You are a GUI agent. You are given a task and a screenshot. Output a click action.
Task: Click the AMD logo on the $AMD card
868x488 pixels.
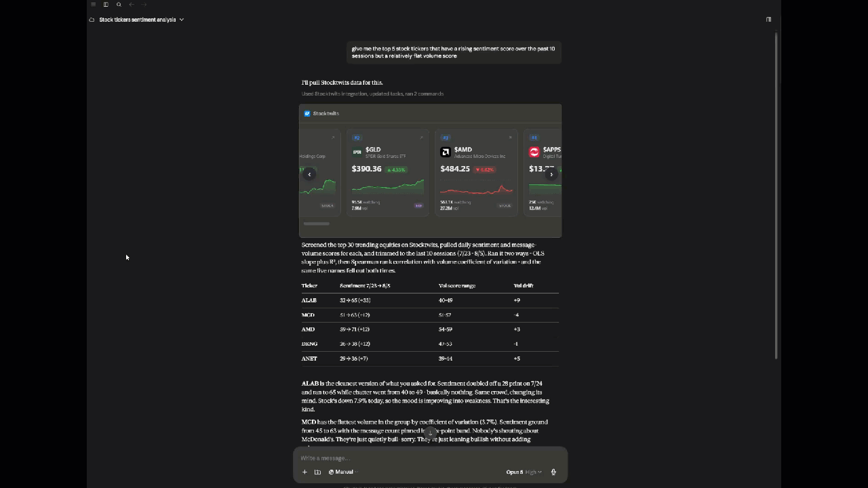[446, 152]
